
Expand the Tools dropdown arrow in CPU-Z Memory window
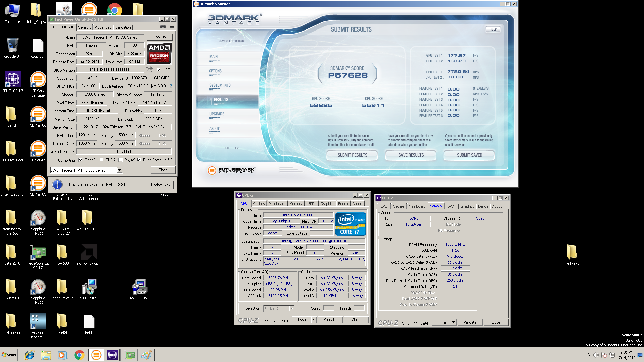(x=454, y=322)
